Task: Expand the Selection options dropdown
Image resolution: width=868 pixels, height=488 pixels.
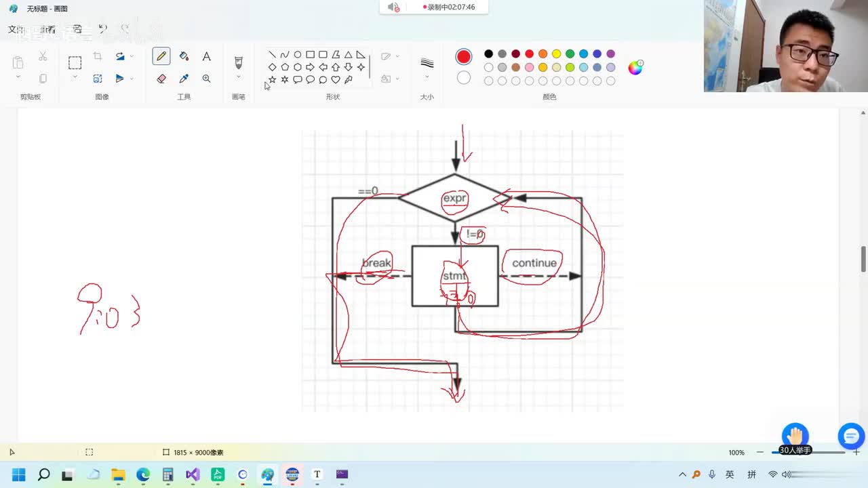Action: click(75, 78)
